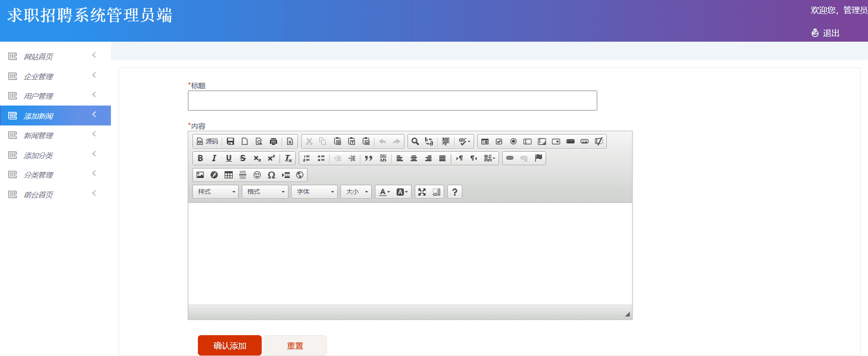This screenshot has width=868, height=356.
Task: Justify the text
Action: tap(442, 158)
